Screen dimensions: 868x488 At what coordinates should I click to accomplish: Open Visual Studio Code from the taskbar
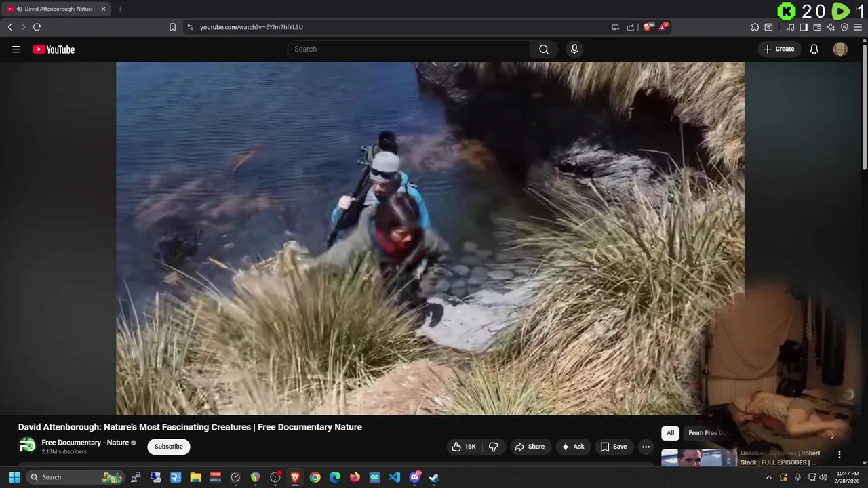click(394, 477)
